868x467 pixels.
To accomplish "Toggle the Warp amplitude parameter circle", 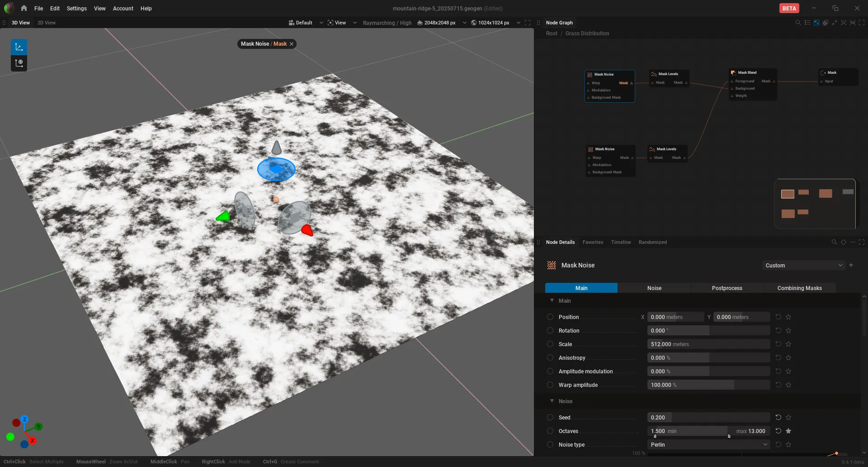I will [x=550, y=385].
